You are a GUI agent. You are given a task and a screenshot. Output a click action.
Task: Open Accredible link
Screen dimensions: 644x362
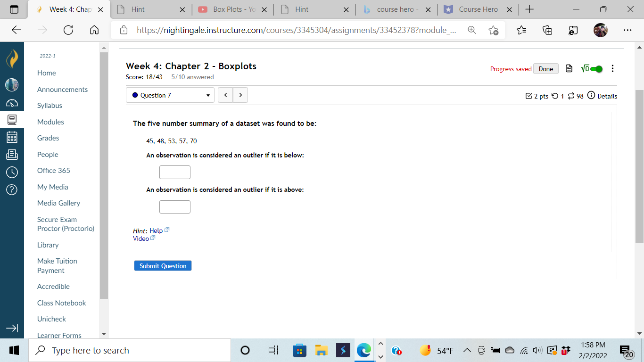pyautogui.click(x=53, y=287)
